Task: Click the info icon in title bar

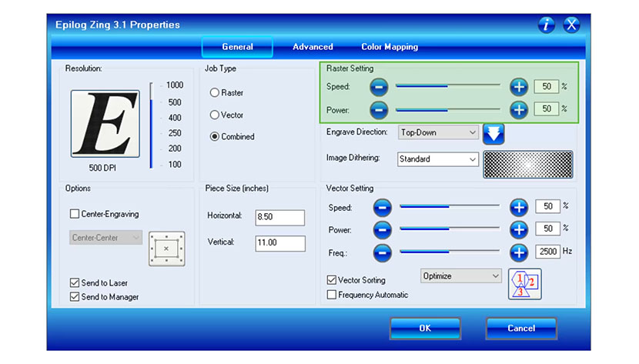Action: pos(547,25)
